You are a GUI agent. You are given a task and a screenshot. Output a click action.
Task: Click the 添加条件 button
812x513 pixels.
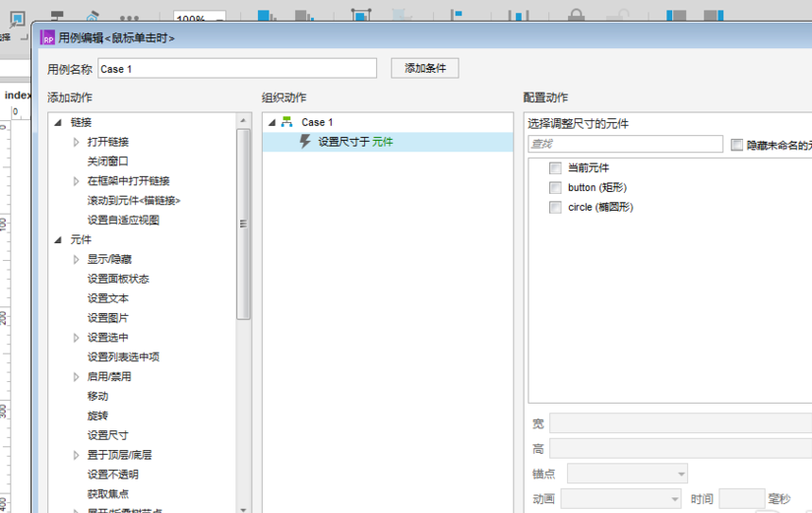[x=424, y=68]
